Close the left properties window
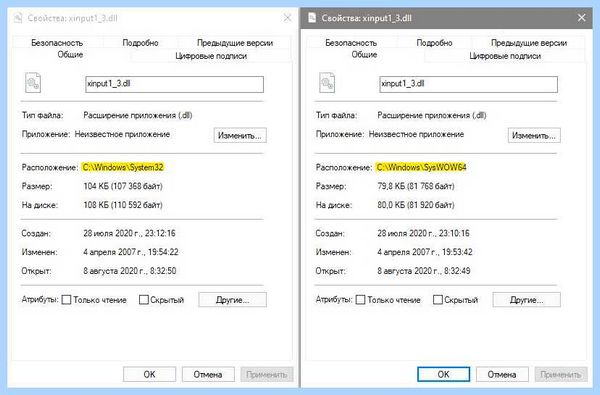The image size is (600, 395). [x=287, y=18]
